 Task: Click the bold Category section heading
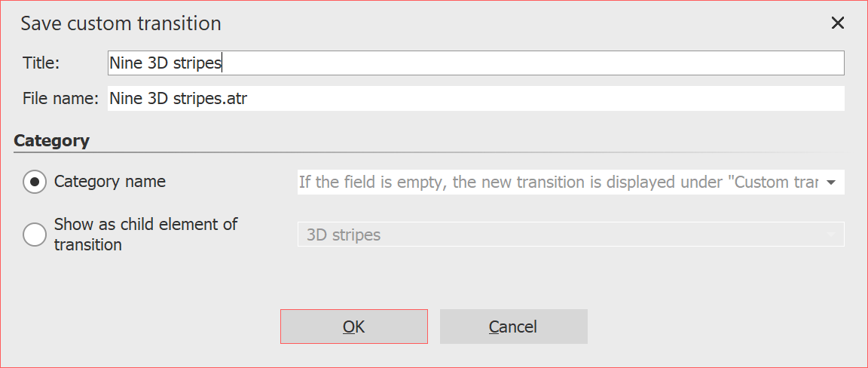(x=51, y=140)
